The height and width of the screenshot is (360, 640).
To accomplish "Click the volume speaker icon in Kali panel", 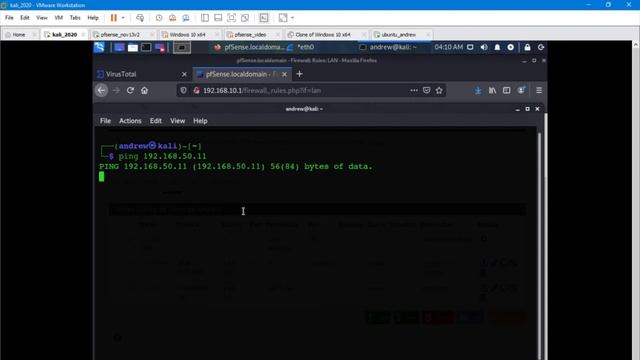I will point(484,47).
